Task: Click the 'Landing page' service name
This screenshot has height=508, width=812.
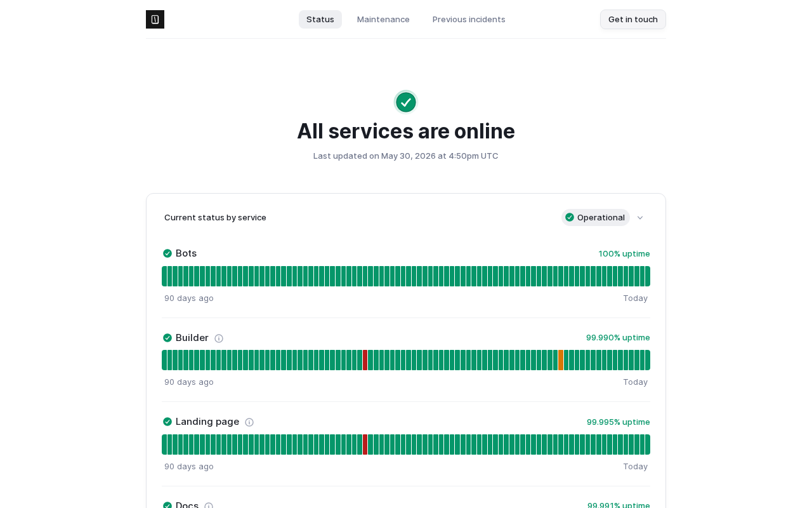Action: pos(207,422)
